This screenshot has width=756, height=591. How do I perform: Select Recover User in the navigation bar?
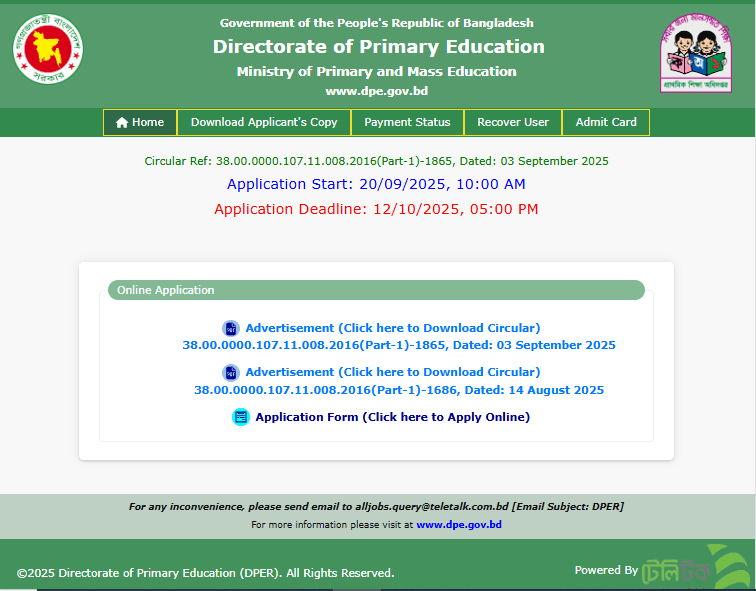[513, 123]
